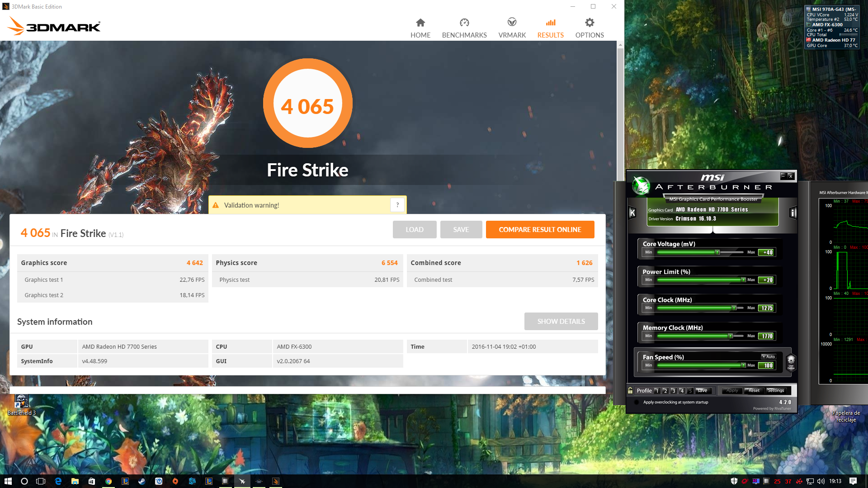Adjust the Power Limit slider
The height and width of the screenshot is (488, 868).
[x=700, y=280]
